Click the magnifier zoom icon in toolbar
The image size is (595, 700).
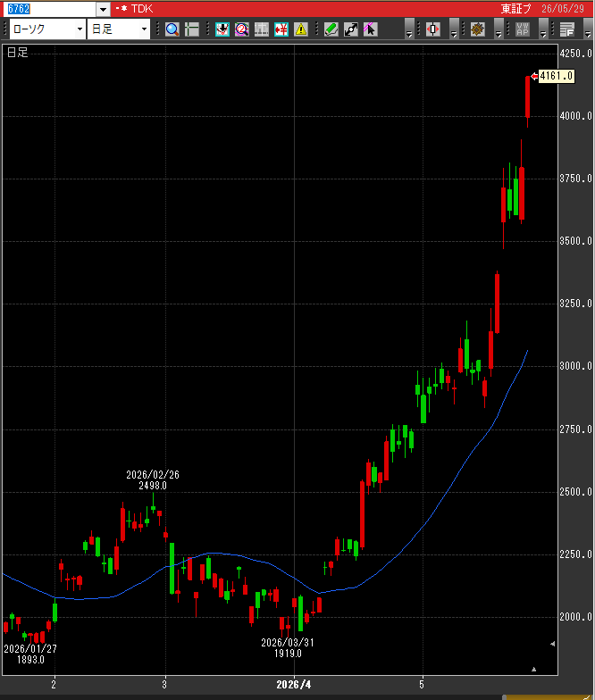[172, 29]
